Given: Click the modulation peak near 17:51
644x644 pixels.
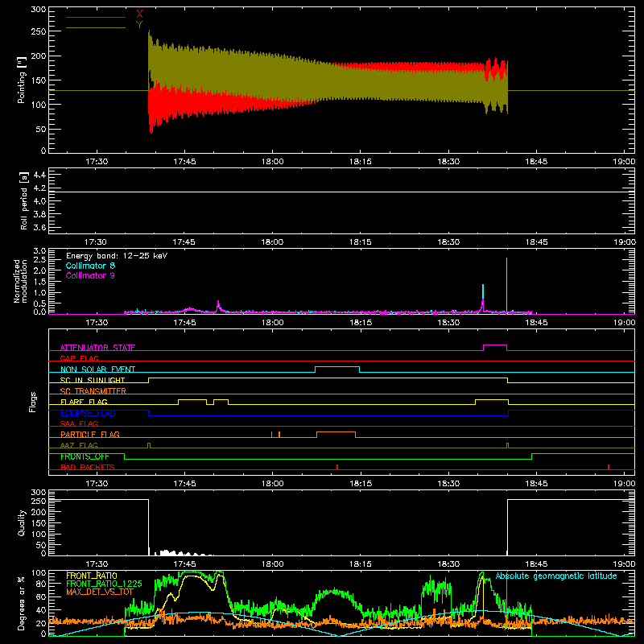Looking at the screenshot, I should 218,306.
